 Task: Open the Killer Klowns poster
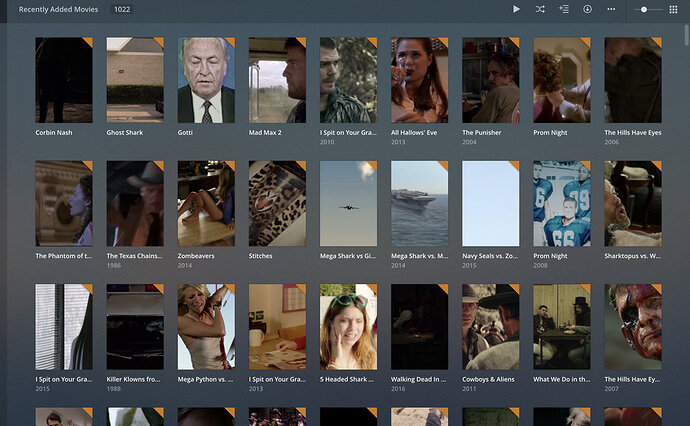(x=135, y=327)
